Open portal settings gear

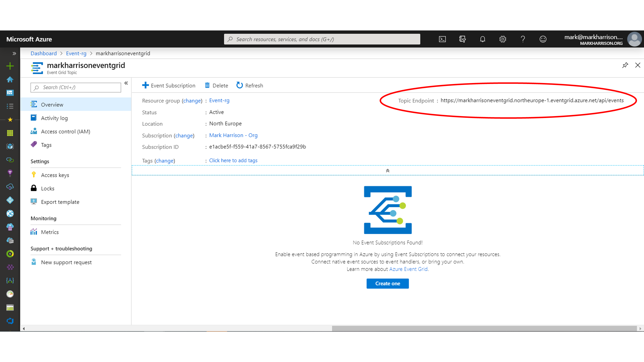pos(502,39)
